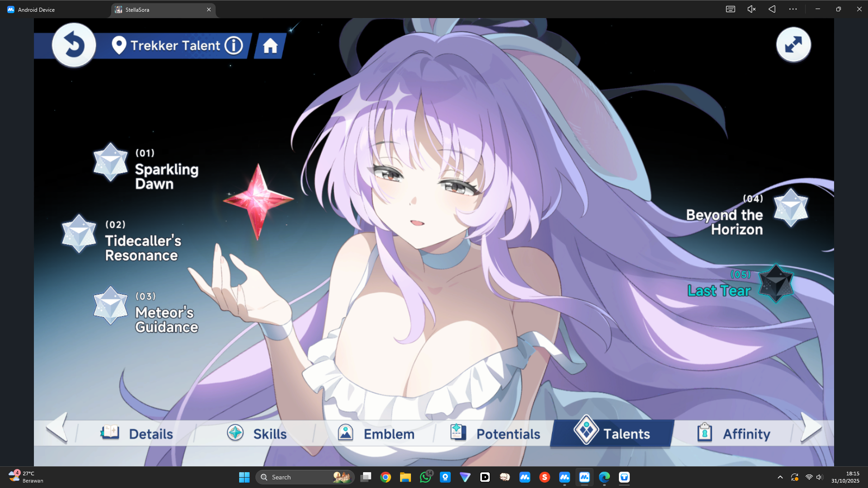Select locked Last Tear talent crystal
This screenshot has height=488, width=868.
(775, 283)
